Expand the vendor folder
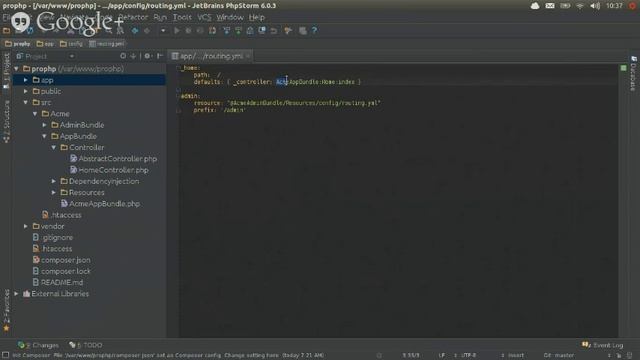Image resolution: width=640 pixels, height=360 pixels. click(26, 226)
